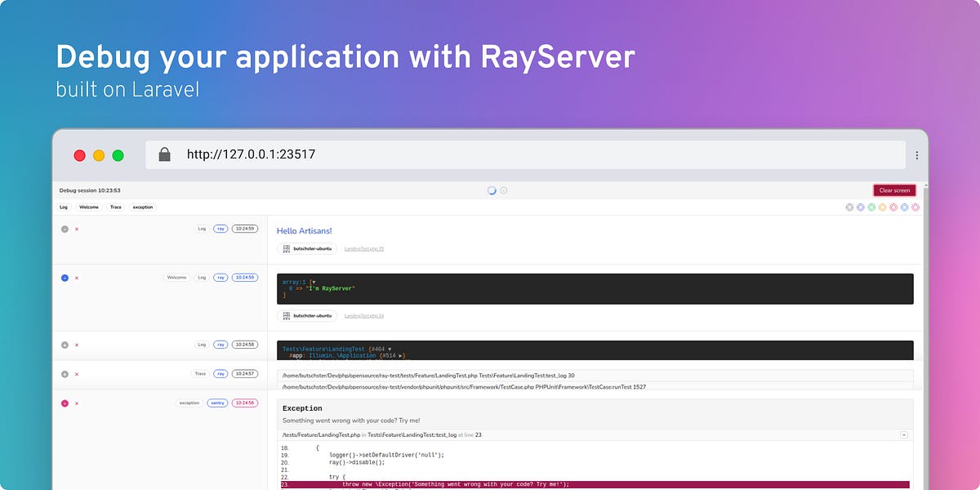Delete the Hello Artisans log entry
The height and width of the screenshot is (490, 980).
[x=77, y=229]
